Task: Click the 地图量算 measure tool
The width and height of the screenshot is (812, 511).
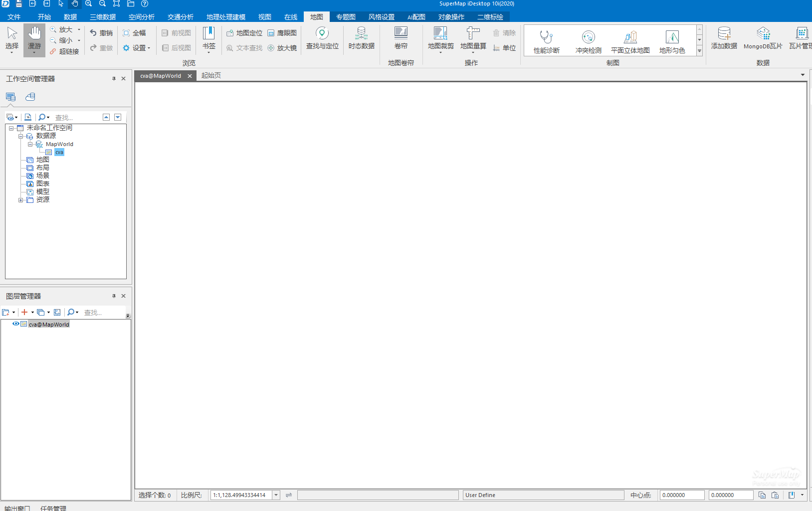Action: point(473,40)
